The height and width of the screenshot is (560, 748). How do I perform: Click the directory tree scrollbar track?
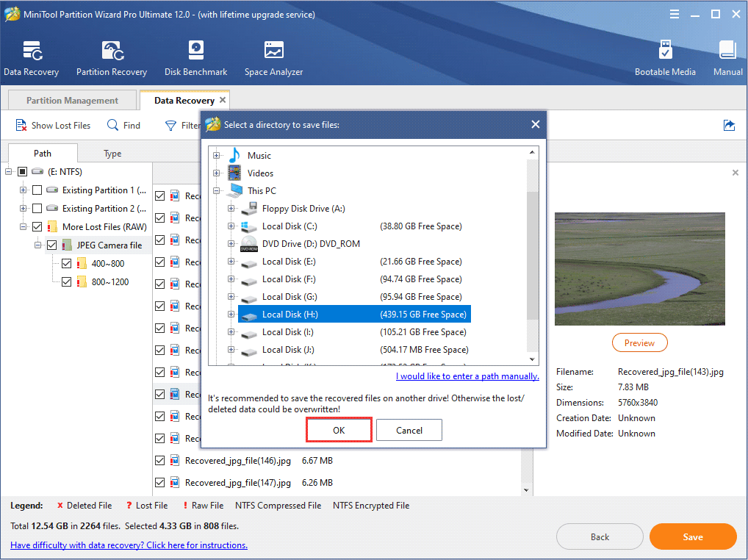click(x=533, y=257)
